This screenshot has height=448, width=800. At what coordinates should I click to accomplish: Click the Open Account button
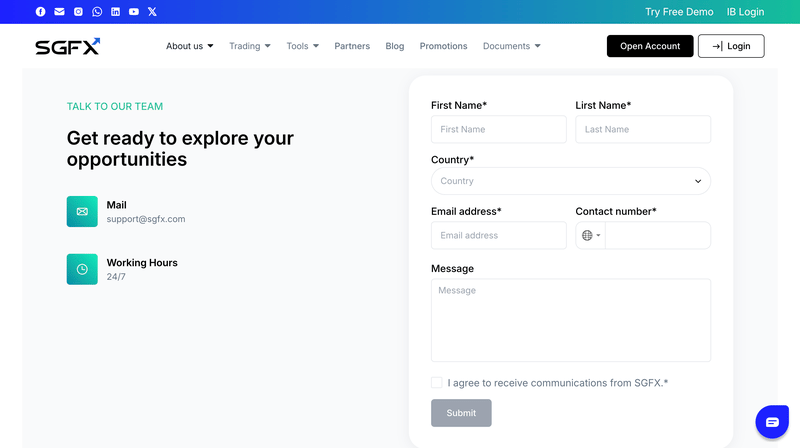click(650, 46)
